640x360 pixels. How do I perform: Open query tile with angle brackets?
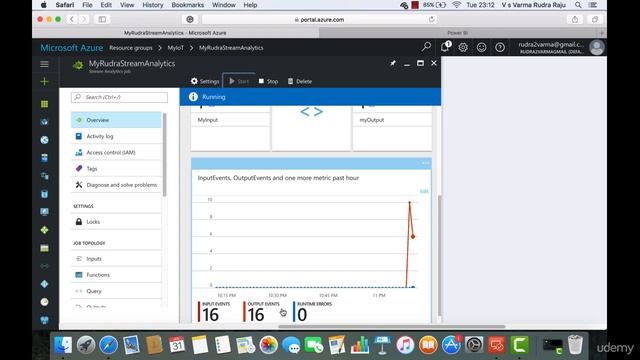click(311, 128)
